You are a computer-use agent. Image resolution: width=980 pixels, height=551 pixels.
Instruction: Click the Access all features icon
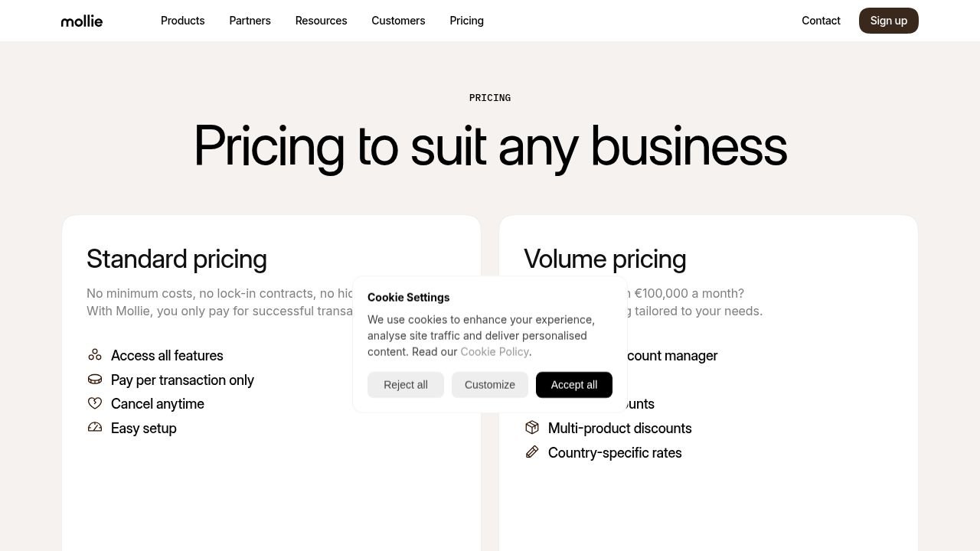click(95, 355)
